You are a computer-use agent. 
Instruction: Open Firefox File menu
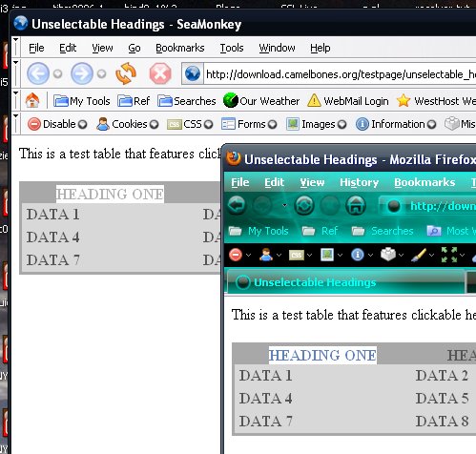point(240,182)
